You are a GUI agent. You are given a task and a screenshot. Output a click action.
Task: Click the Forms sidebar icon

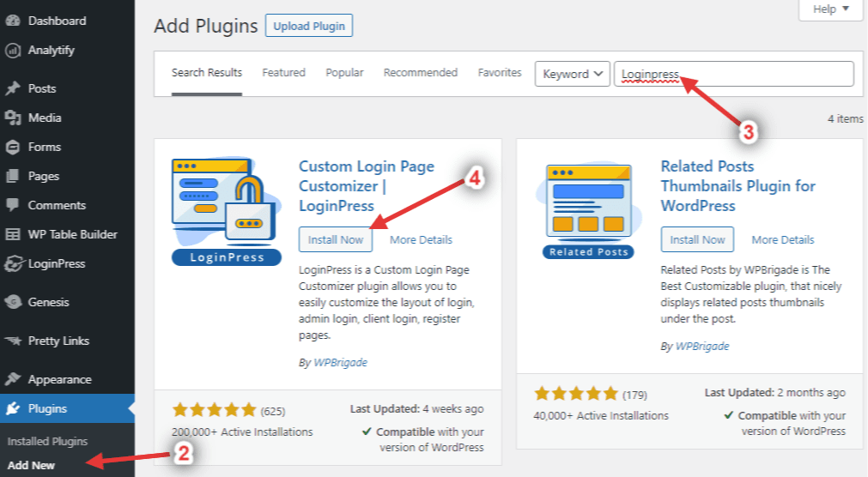point(12,148)
